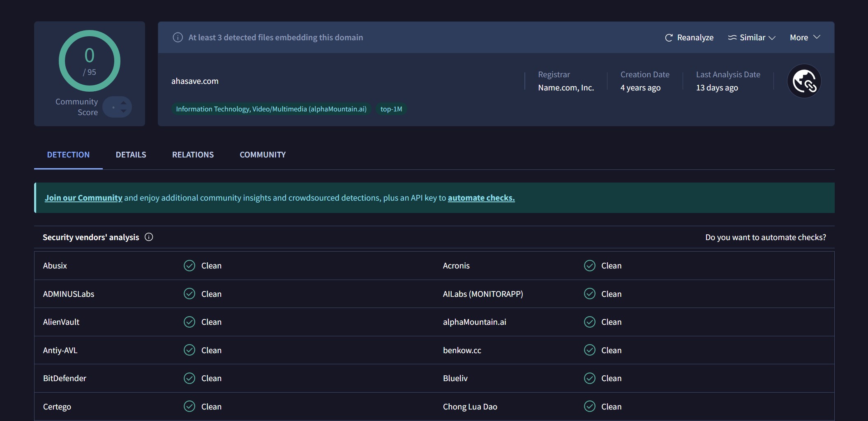Select the top-1M tag
Viewport: 868px width, 421px height.
click(391, 109)
